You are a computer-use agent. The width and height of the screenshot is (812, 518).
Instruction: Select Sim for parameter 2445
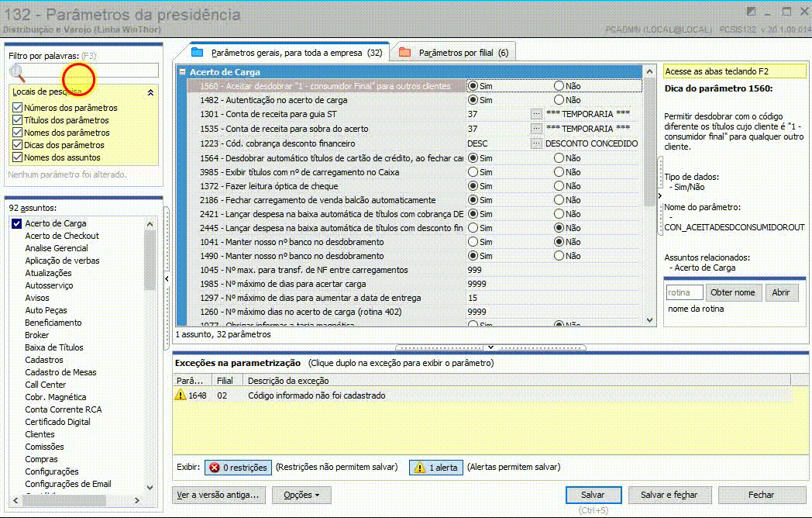473,228
